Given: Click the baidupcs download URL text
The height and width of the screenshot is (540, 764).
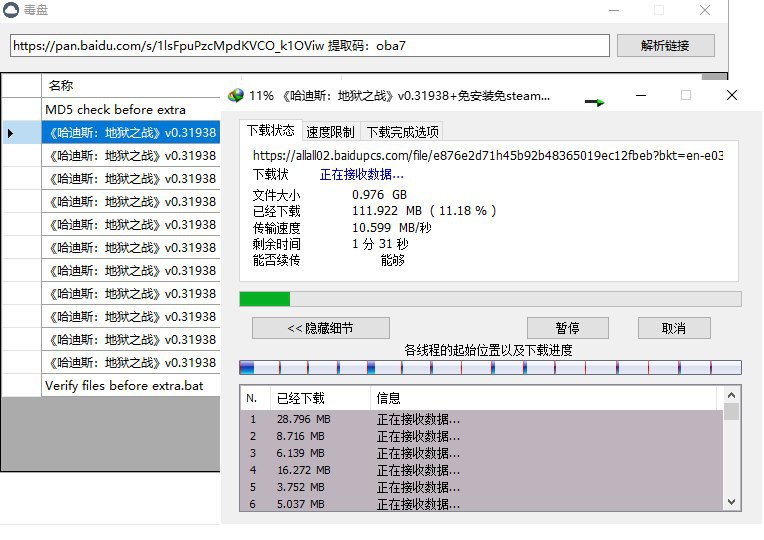Looking at the screenshot, I should [x=488, y=155].
